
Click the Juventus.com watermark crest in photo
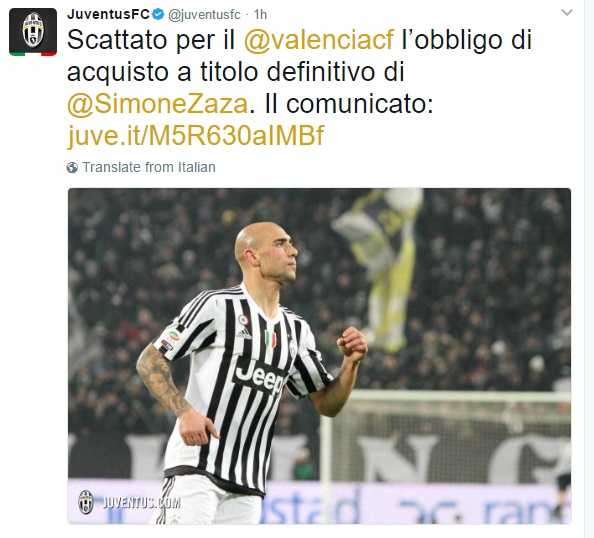pos(86,502)
